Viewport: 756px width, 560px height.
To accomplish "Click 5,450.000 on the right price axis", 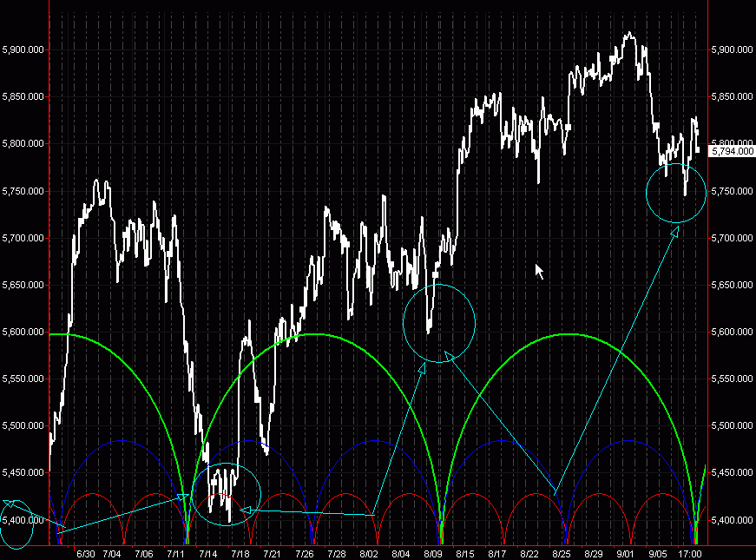I will click(732, 472).
